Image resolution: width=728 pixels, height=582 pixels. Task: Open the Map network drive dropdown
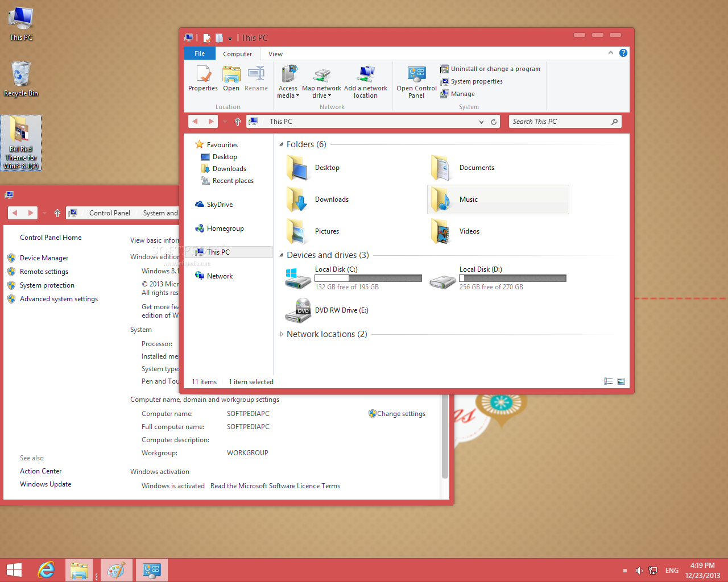pyautogui.click(x=322, y=82)
